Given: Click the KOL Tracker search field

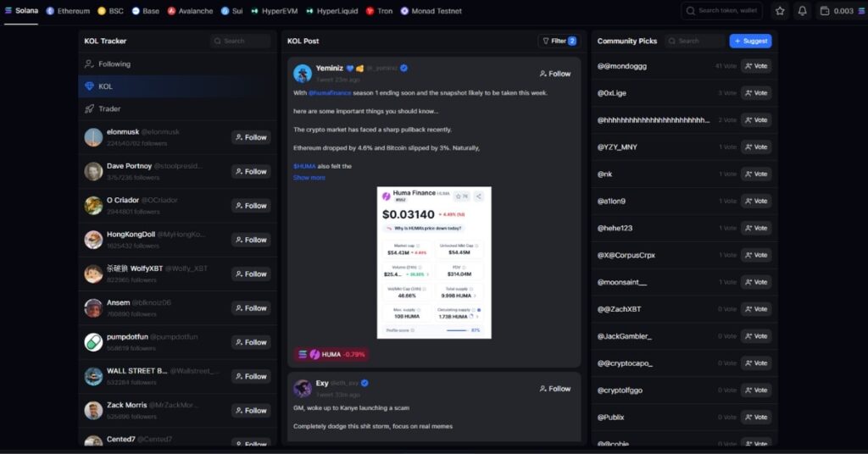Looking at the screenshot, I should [x=240, y=41].
